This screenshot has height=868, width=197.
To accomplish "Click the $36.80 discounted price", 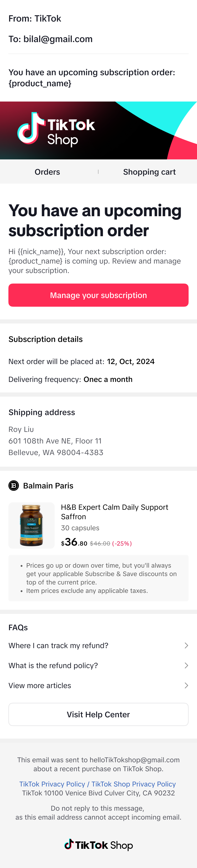I will (x=74, y=542).
